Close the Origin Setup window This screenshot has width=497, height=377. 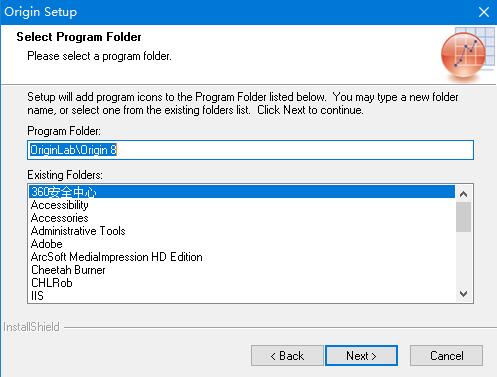click(484, 12)
